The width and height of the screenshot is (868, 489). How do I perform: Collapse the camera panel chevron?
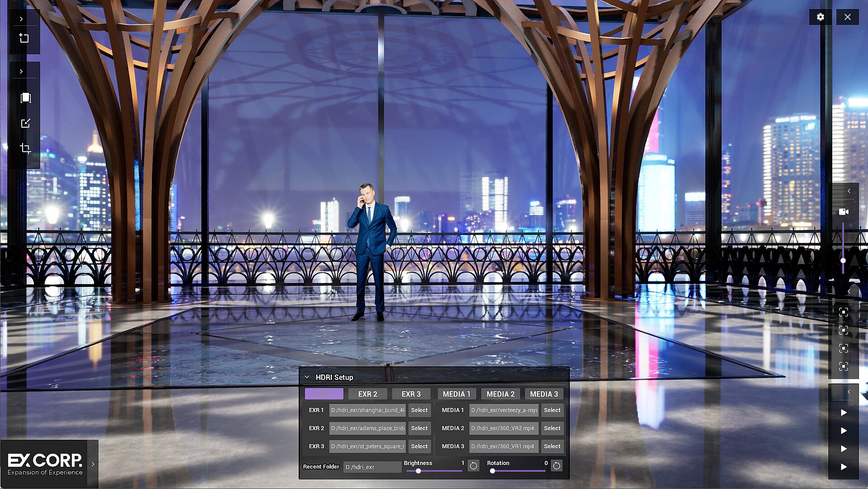[849, 191]
